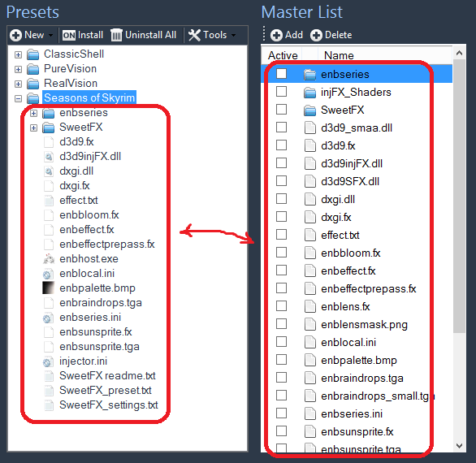476x463 pixels.
Task: Select enbraindrops.tga in Presets tree
Action: [101, 303]
